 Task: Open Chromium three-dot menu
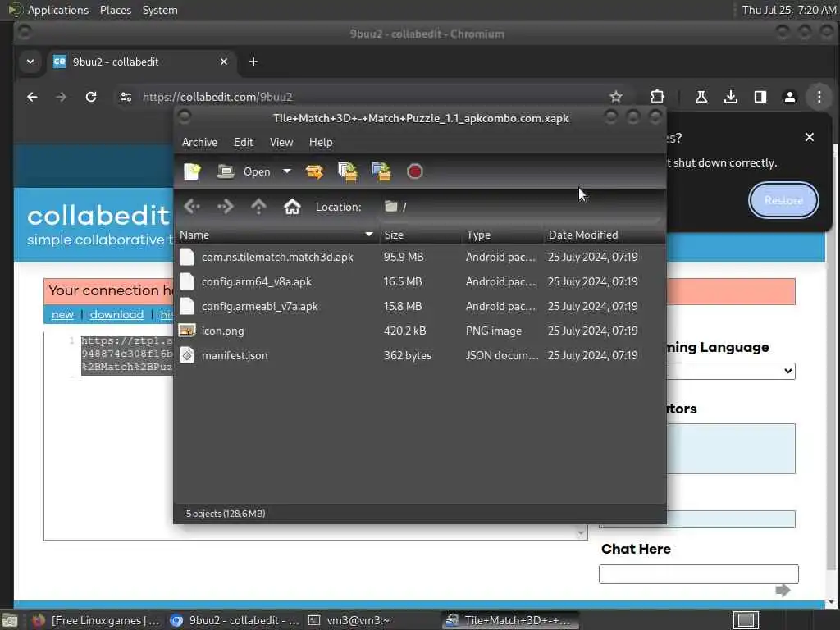819,97
